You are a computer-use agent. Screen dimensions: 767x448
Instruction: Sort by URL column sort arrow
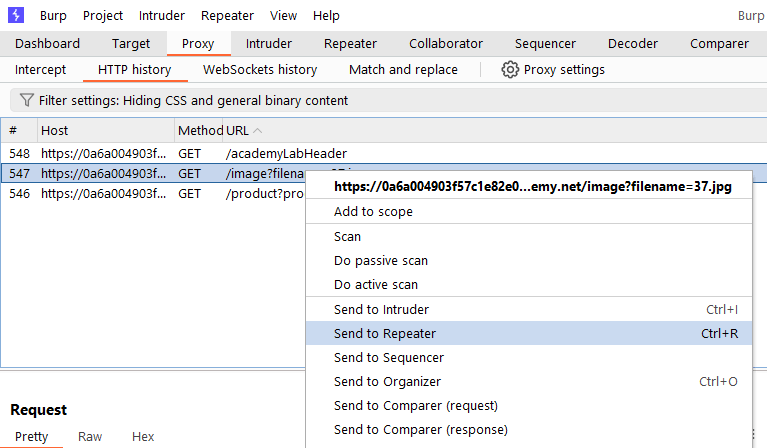258,131
